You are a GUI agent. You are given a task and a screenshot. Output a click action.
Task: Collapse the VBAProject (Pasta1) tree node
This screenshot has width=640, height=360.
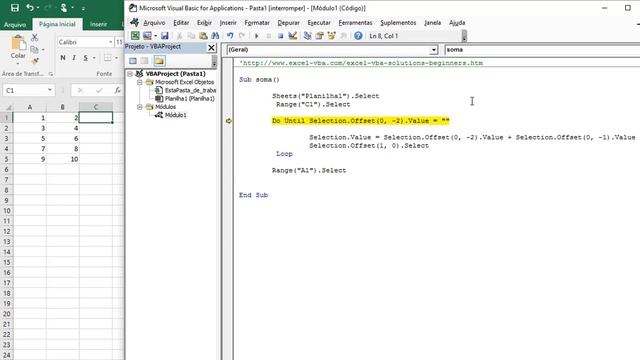[x=130, y=74]
